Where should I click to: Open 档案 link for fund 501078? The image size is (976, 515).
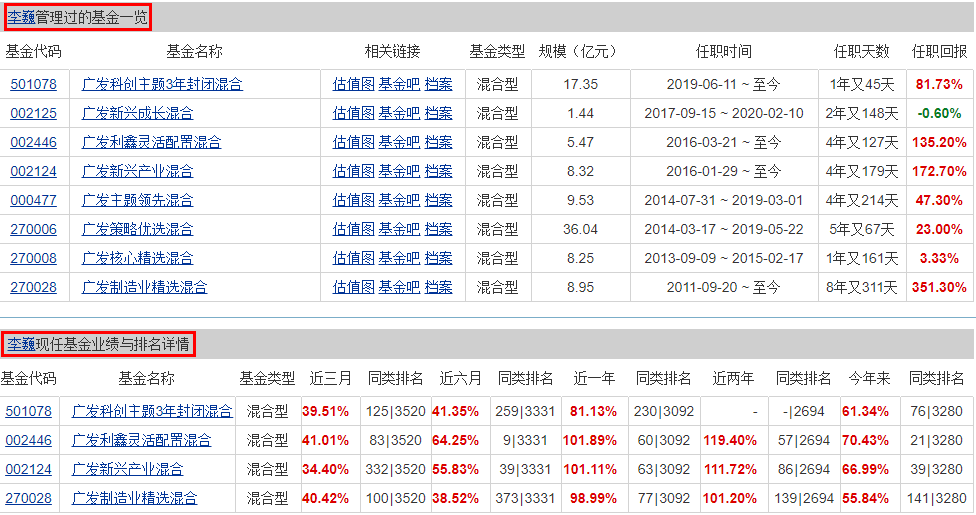[438, 84]
